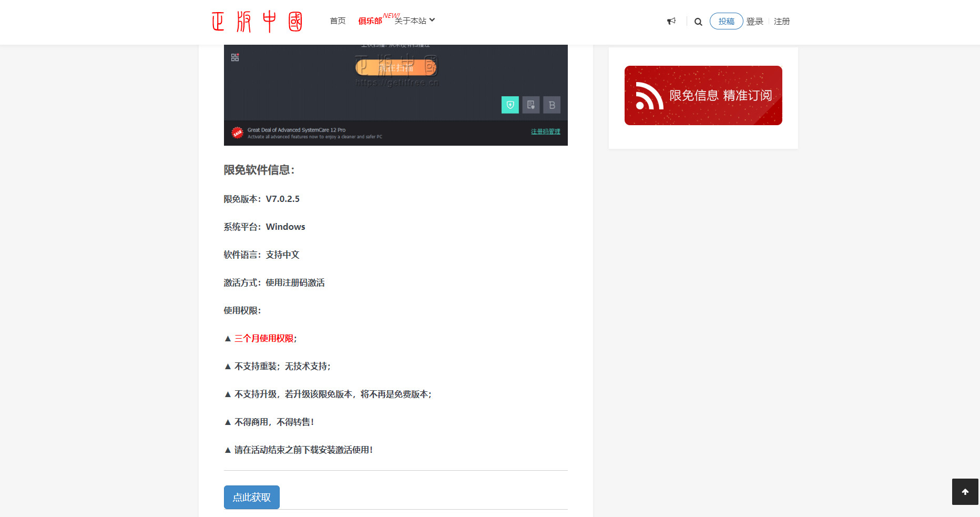Click the RSS icon on the red subscription banner
This screenshot has height=517, width=980.
tap(649, 95)
